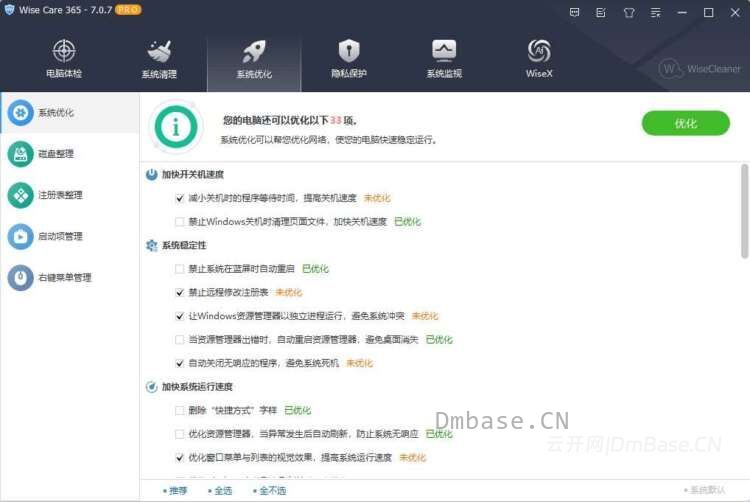
Task: Check 当资源管理器出错时自动重启 checkbox
Action: (x=179, y=339)
